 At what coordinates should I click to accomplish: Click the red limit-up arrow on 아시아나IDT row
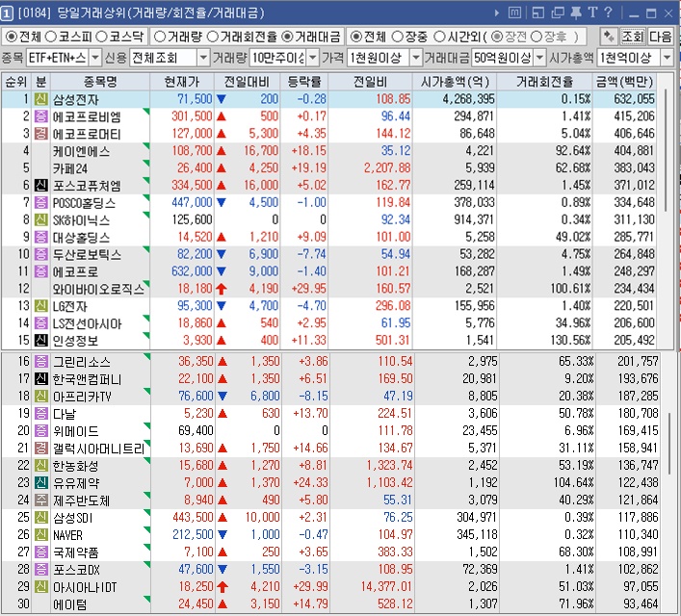pyautogui.click(x=223, y=587)
